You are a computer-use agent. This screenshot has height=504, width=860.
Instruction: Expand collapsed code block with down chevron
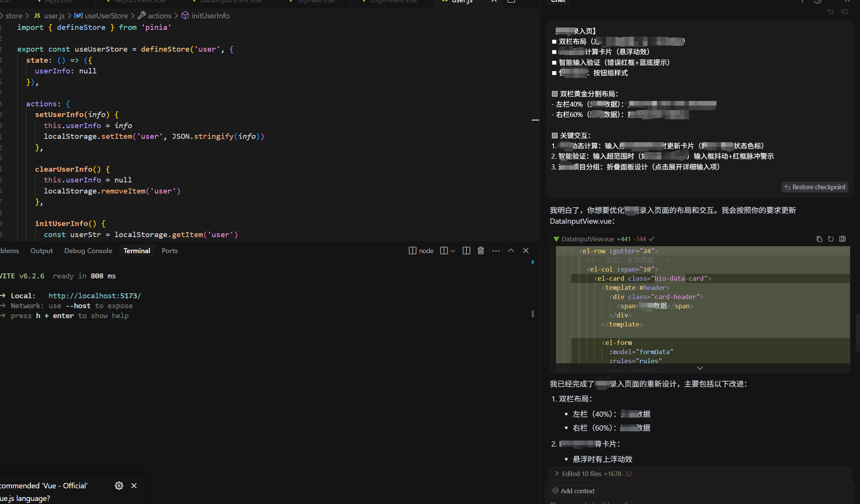click(x=700, y=368)
